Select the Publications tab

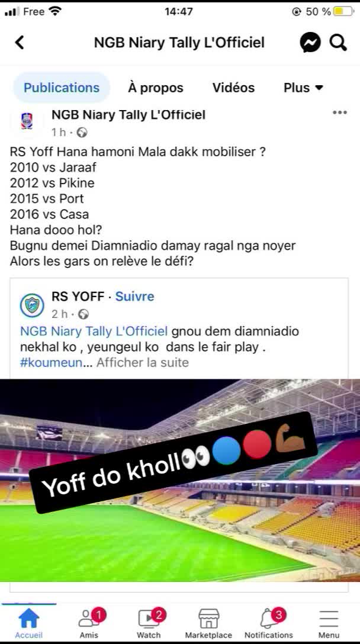[62, 88]
